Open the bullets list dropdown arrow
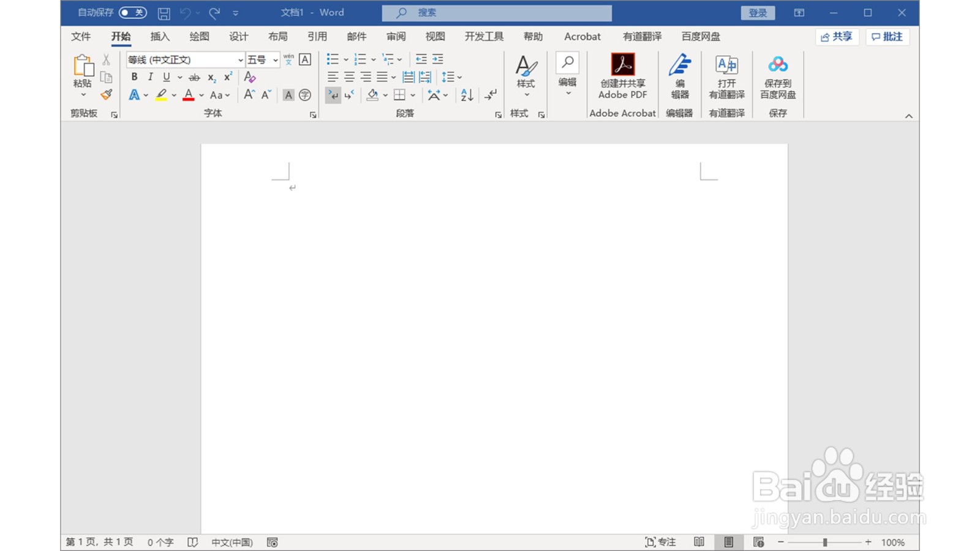This screenshot has height=551, width=980. (345, 59)
